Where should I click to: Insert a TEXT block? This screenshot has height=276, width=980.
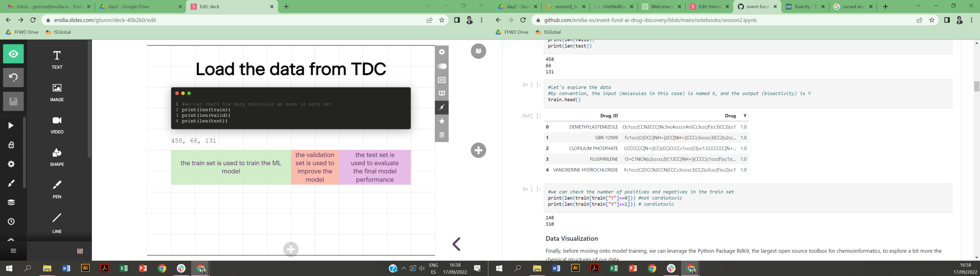[x=57, y=60]
